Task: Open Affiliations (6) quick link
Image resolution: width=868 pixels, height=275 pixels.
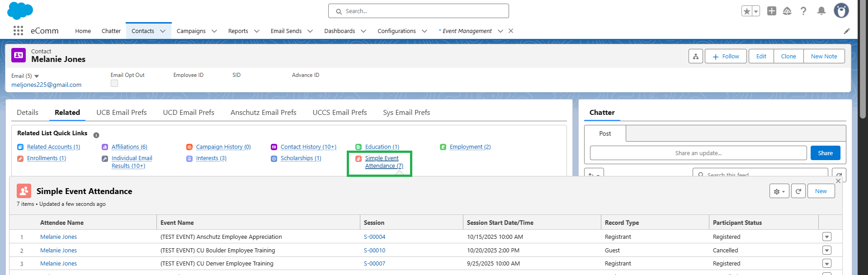Action: pos(129,147)
